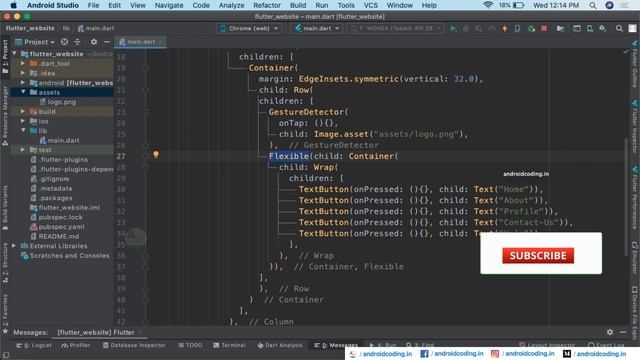Hide the Project panel with minus icon
The height and width of the screenshot is (360, 640).
[107, 42]
